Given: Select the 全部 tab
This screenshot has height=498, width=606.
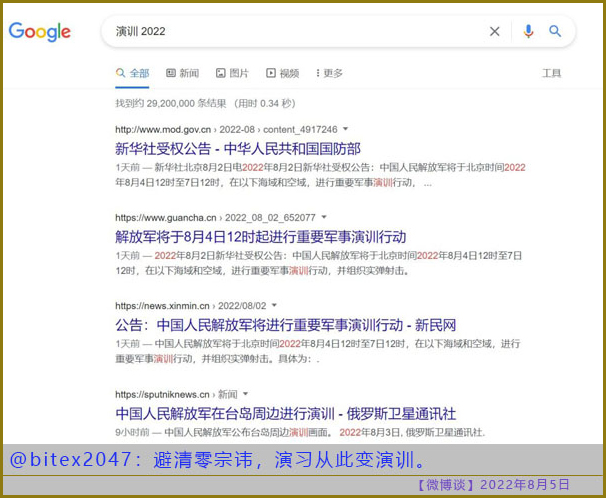Looking at the screenshot, I should point(133,73).
